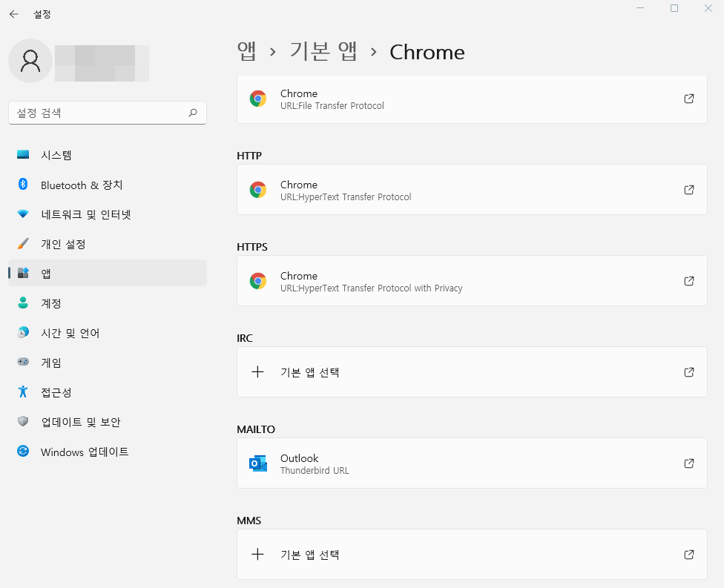Image resolution: width=724 pixels, height=588 pixels.
Task: Click the search magnifier icon
Action: tap(193, 113)
